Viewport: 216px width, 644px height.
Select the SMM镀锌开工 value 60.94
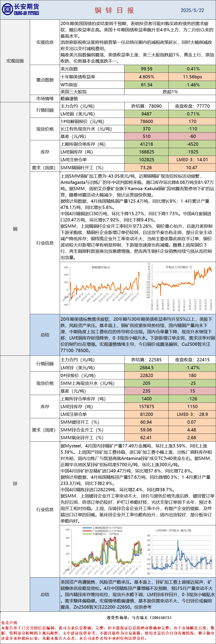click(x=146, y=422)
